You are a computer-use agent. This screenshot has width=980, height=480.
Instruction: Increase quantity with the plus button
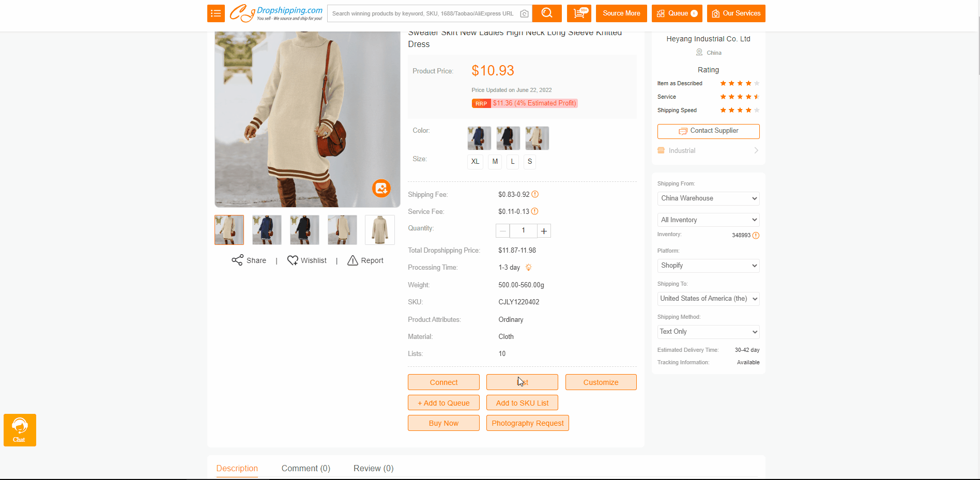[544, 231]
